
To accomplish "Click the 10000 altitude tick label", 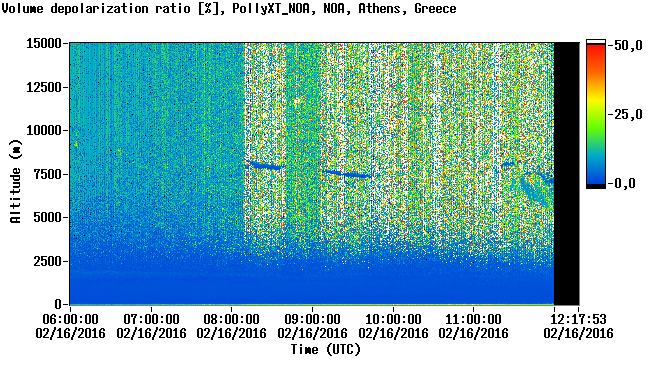I will [44, 131].
